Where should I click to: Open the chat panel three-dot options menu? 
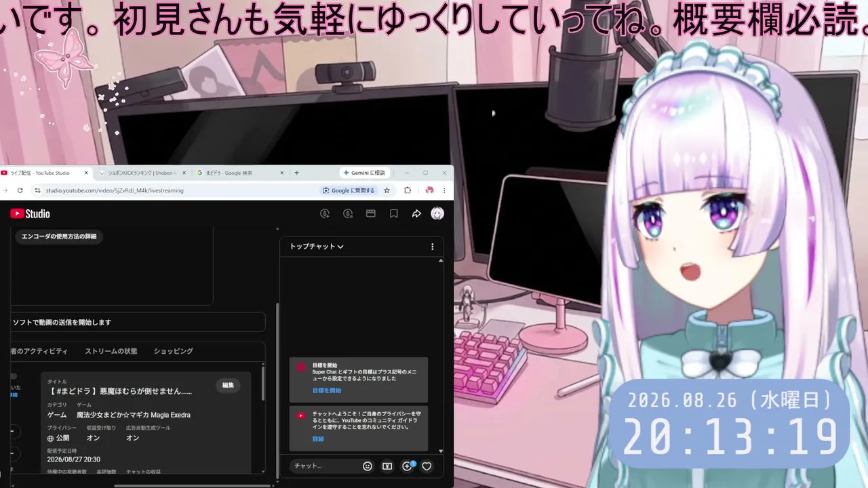(433, 247)
